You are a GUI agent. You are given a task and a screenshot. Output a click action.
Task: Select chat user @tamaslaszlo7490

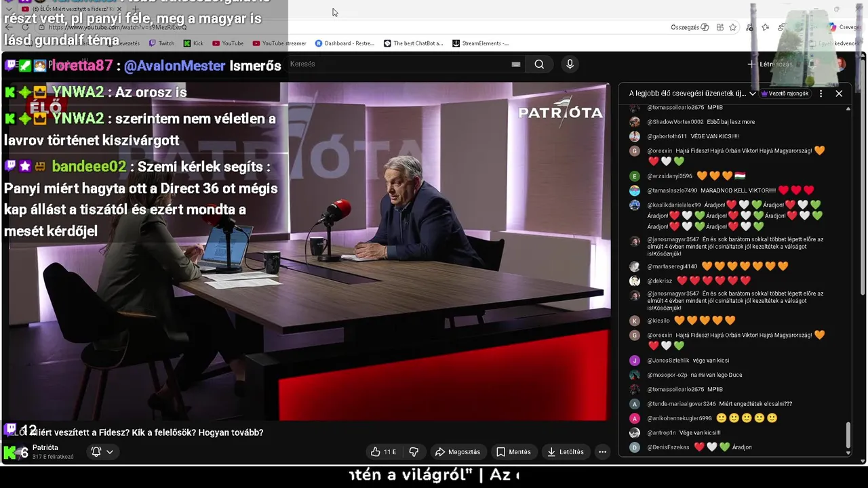point(672,190)
